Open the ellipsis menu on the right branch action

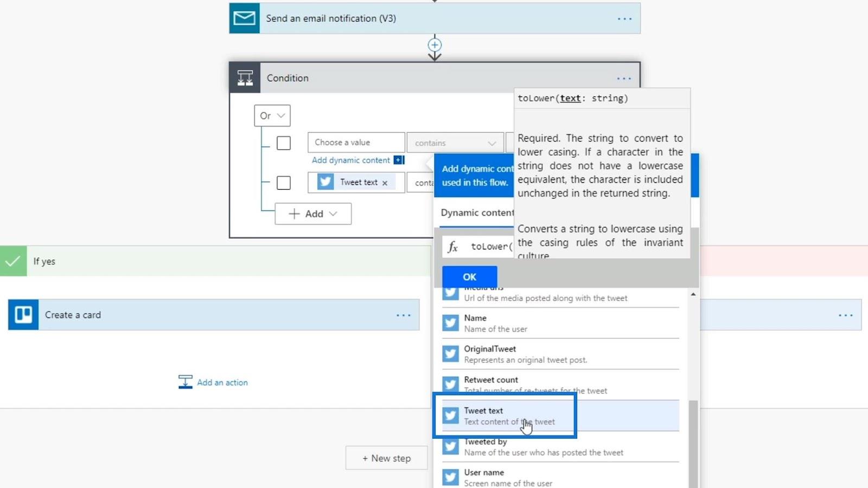pyautogui.click(x=845, y=315)
